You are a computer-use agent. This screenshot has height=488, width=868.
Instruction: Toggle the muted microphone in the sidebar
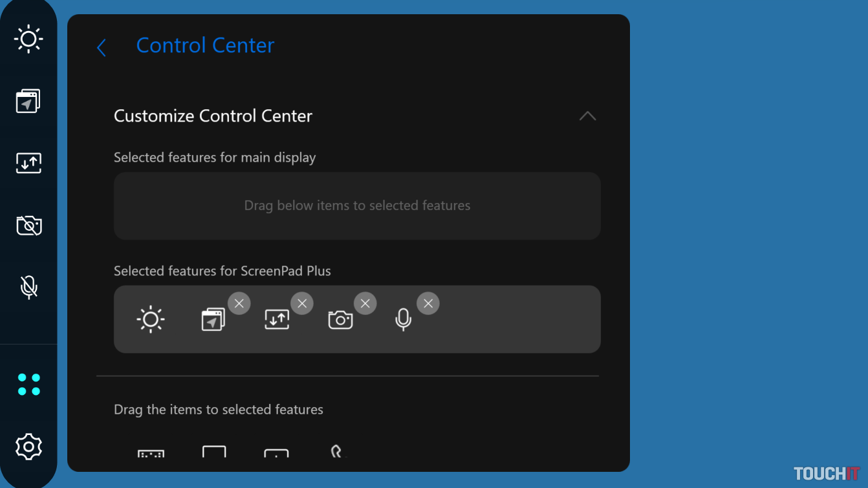point(28,287)
